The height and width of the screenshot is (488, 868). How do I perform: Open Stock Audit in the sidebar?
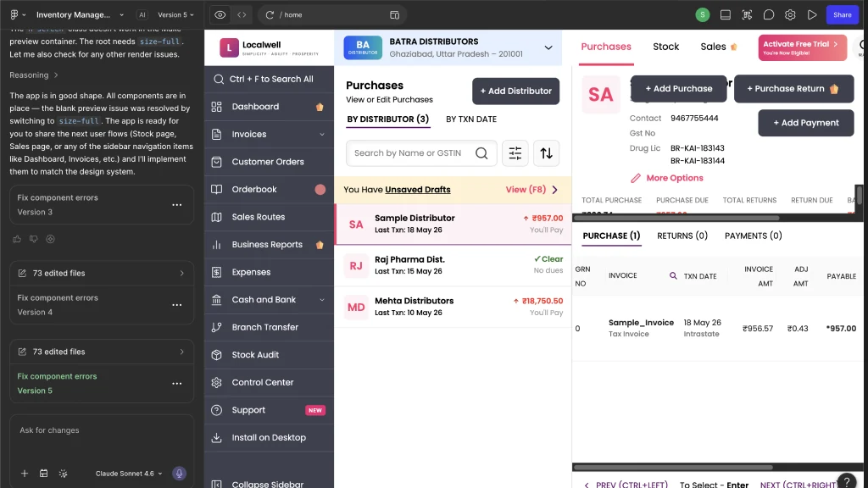269,355
